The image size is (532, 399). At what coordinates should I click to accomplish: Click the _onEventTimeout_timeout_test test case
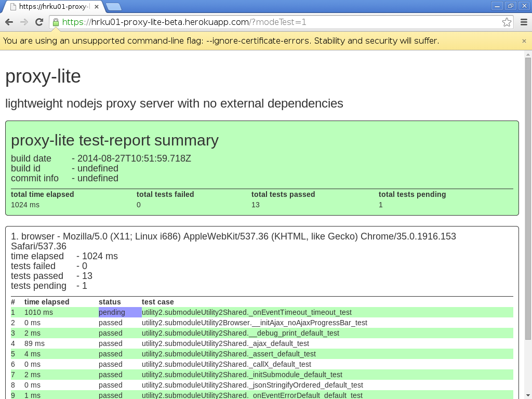click(x=247, y=312)
